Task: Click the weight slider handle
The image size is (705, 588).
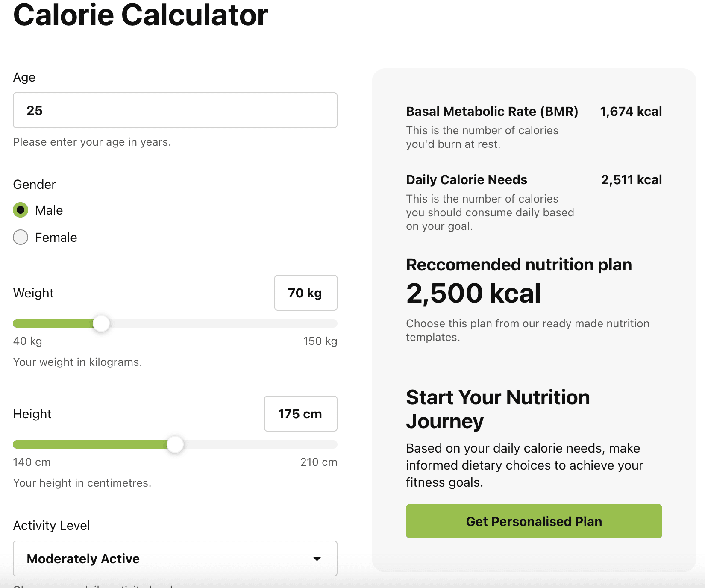Action: pyautogui.click(x=101, y=323)
